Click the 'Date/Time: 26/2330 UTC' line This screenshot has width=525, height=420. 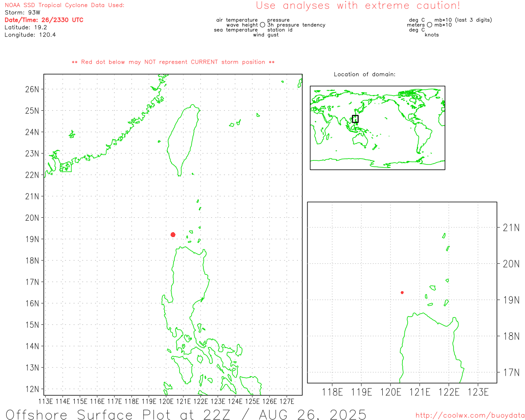[44, 20]
